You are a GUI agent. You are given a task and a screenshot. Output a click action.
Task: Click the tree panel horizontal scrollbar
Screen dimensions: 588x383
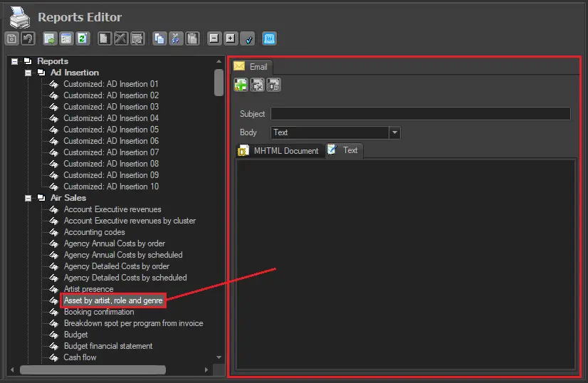coord(93,370)
